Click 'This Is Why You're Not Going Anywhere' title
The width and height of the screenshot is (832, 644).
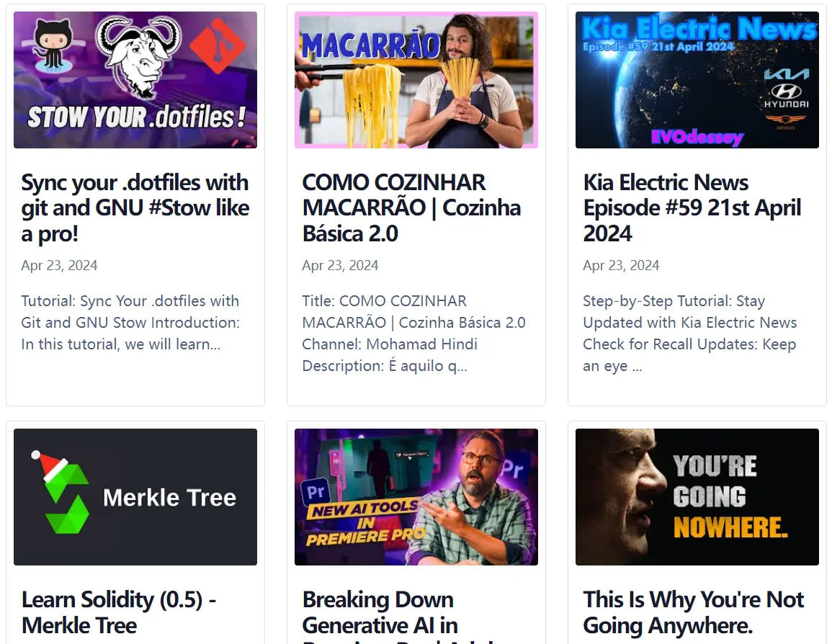click(x=694, y=613)
